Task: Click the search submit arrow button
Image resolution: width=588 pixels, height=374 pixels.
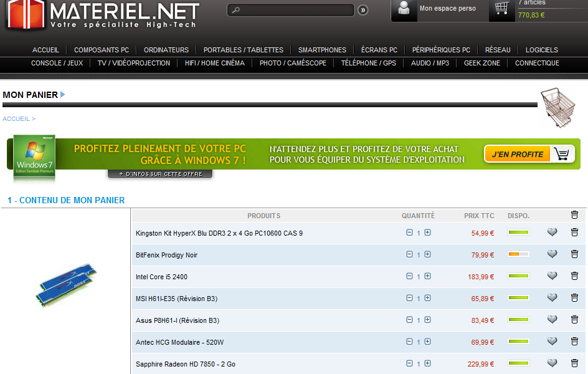Action: 363,10
